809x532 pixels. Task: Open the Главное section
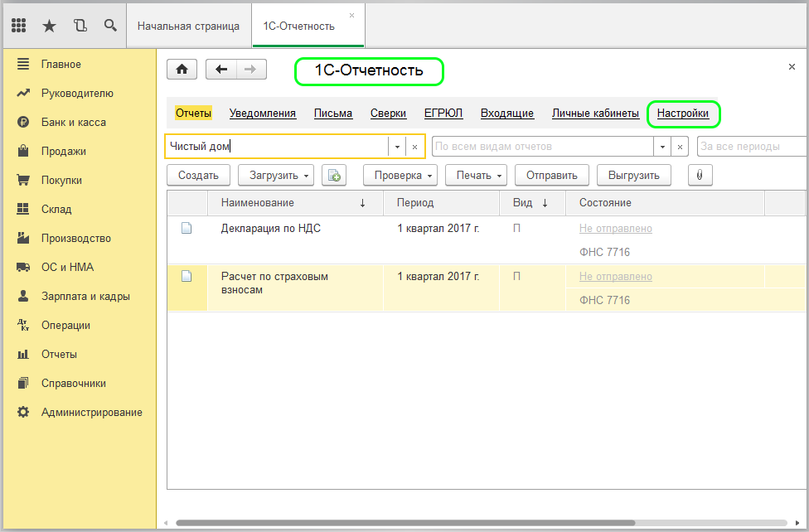tap(61, 65)
